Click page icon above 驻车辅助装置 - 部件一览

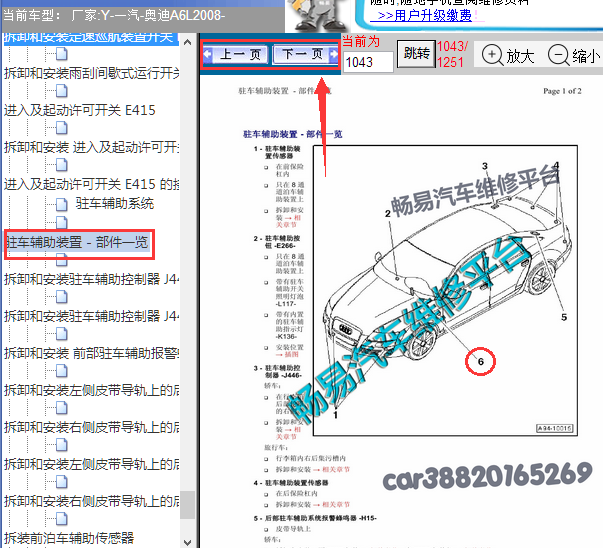pos(62,222)
